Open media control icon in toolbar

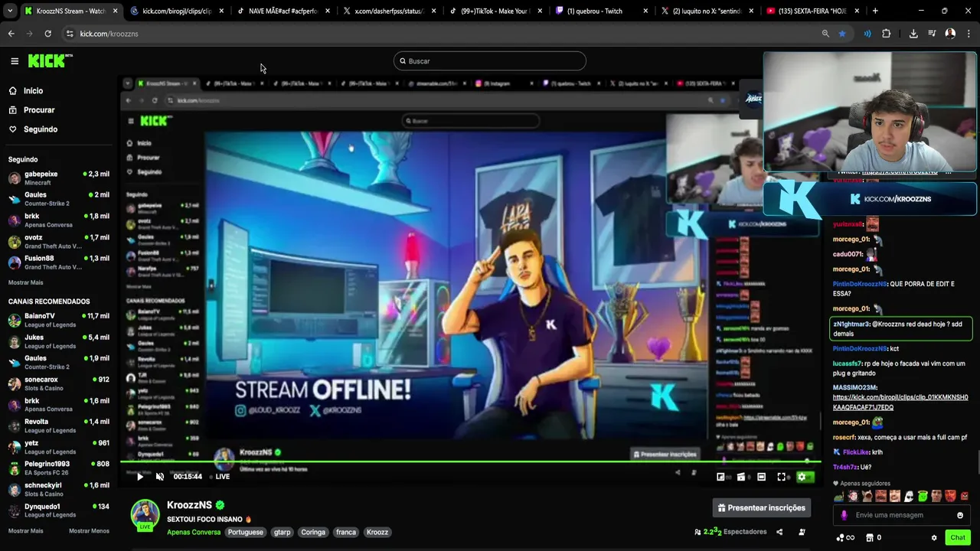pyautogui.click(x=932, y=34)
